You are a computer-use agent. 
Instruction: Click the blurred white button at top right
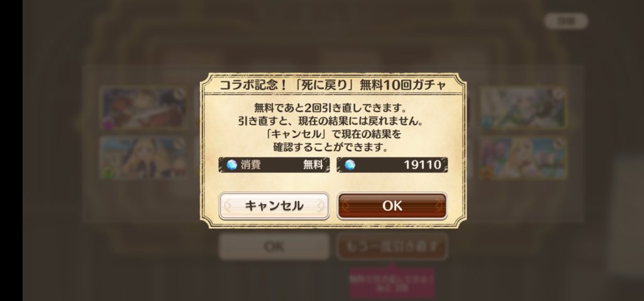566,21
